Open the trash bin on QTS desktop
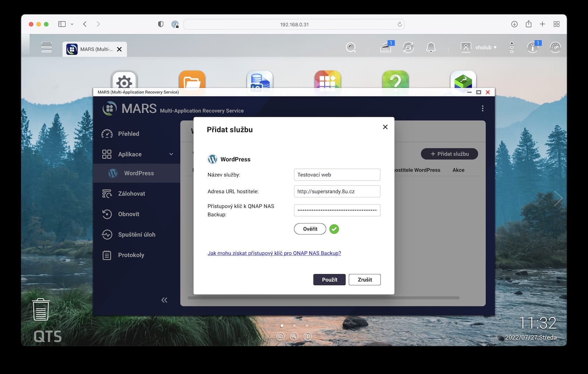Viewport: 588px width, 374px height. (41, 309)
